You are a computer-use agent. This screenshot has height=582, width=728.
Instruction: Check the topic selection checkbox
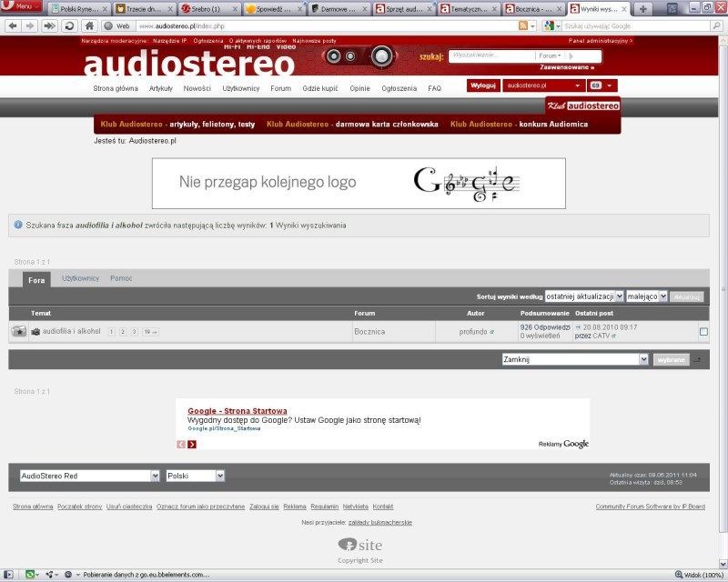pyautogui.click(x=703, y=331)
